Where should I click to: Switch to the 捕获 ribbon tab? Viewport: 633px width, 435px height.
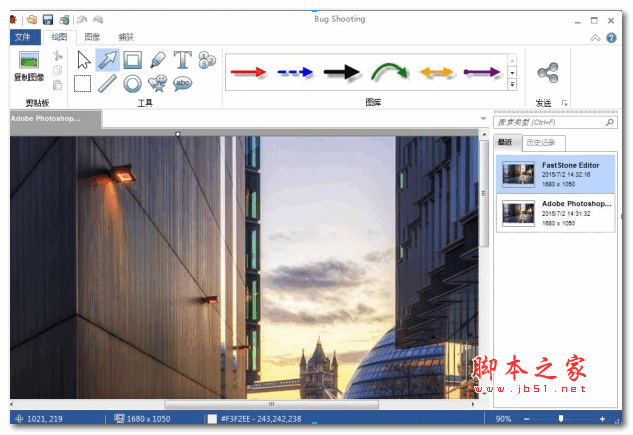pyautogui.click(x=126, y=37)
